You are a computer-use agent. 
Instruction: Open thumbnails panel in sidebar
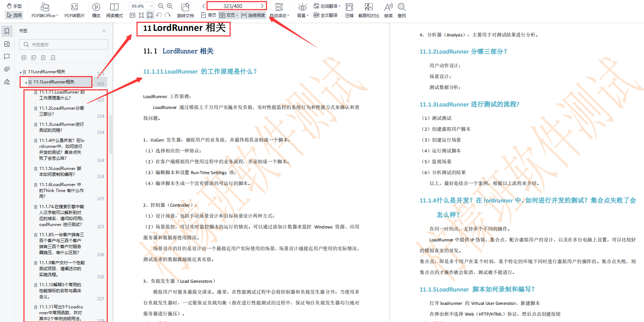7,44
